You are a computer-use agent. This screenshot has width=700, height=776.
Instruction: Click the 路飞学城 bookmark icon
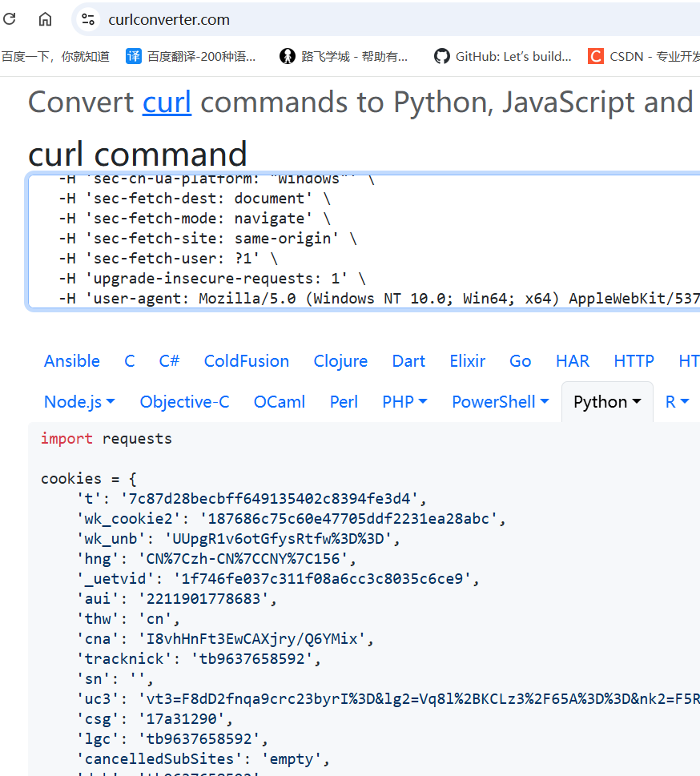[288, 56]
